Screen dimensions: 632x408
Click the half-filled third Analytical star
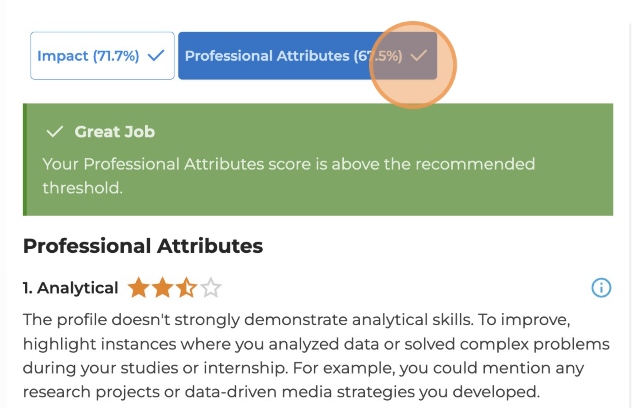tap(186, 289)
